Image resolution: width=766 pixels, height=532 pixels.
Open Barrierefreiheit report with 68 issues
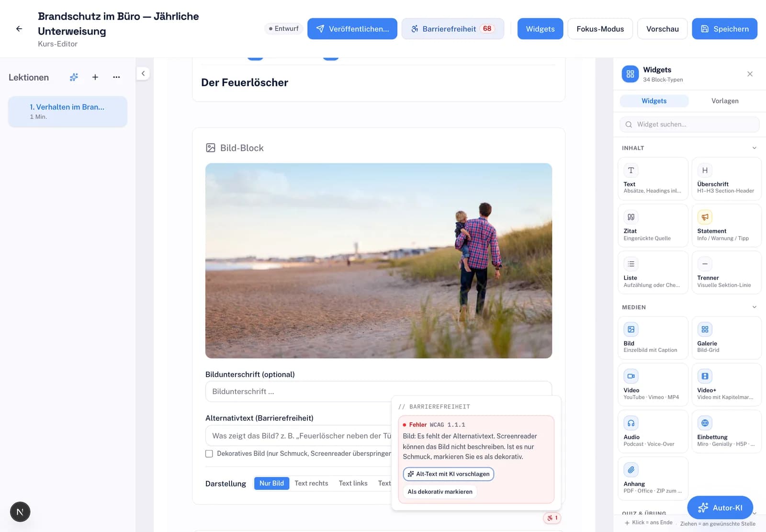point(452,29)
